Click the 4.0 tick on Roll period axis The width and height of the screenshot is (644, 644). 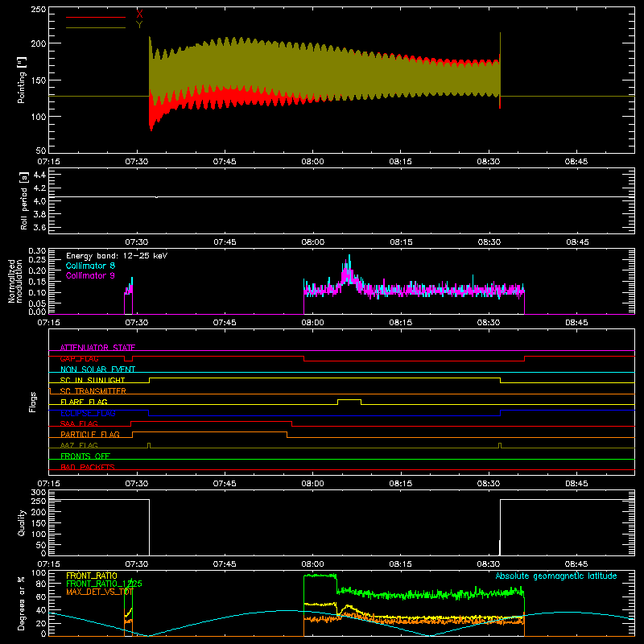point(39,200)
